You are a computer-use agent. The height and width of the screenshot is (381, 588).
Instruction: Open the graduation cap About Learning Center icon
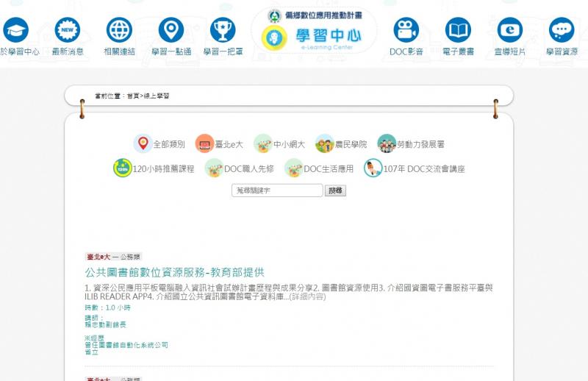tap(15, 30)
